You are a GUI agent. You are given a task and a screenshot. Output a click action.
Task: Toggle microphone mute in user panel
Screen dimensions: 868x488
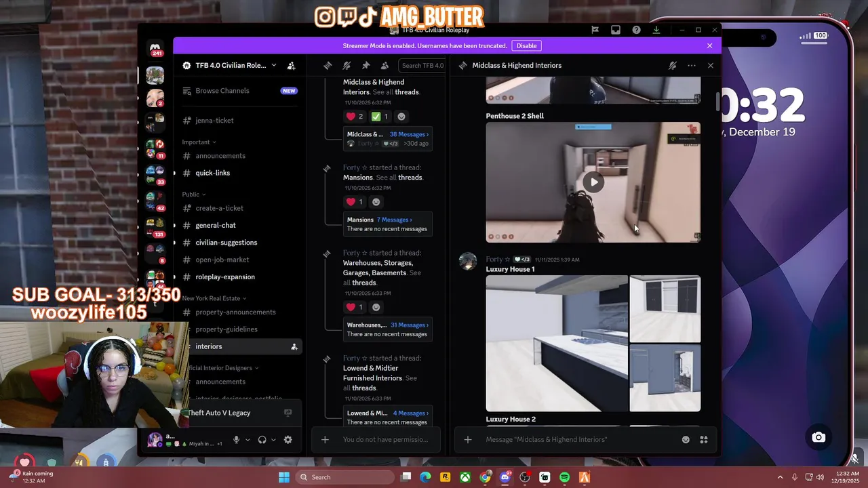pos(236,440)
